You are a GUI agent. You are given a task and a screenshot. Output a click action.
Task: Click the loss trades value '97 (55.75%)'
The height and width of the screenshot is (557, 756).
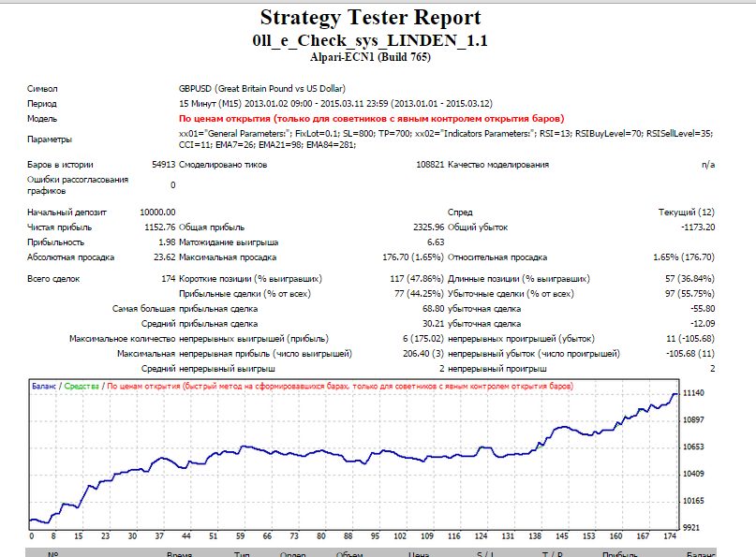689,293
